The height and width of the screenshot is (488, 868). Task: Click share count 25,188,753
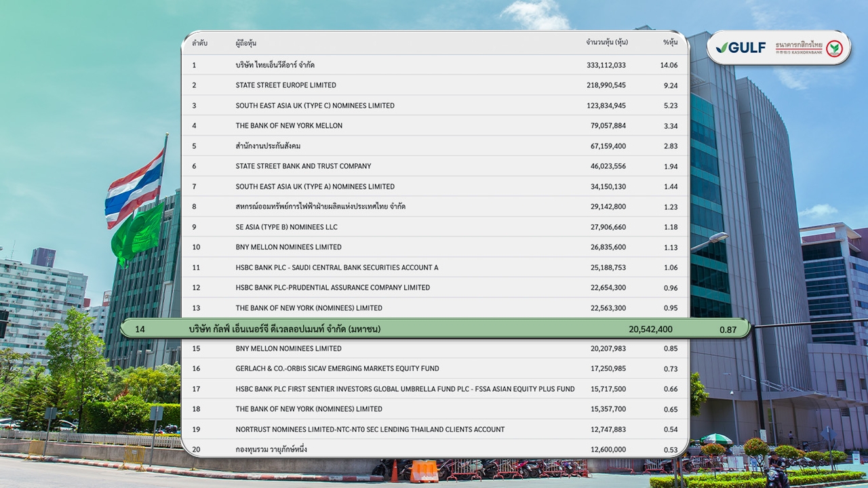coord(608,268)
